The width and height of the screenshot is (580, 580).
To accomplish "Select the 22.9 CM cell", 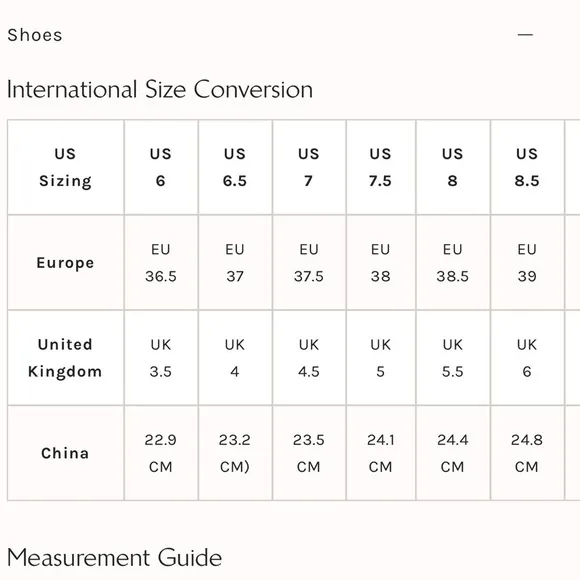I will pyautogui.click(x=161, y=453).
